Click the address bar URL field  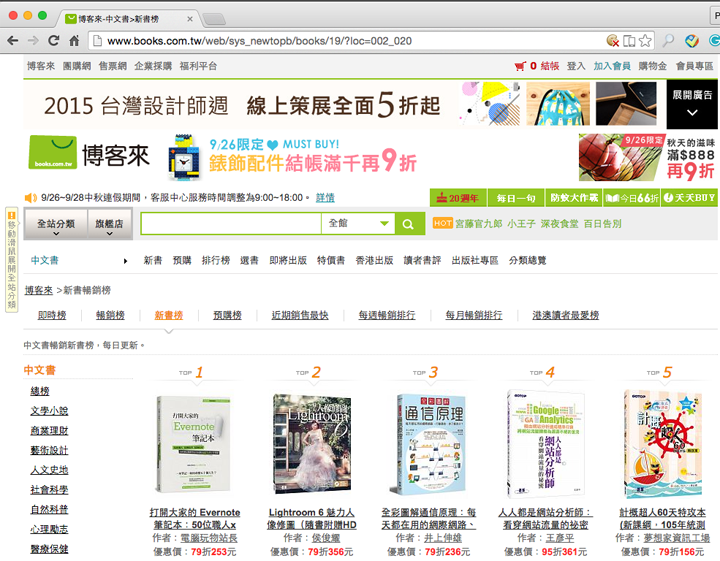click(349, 41)
